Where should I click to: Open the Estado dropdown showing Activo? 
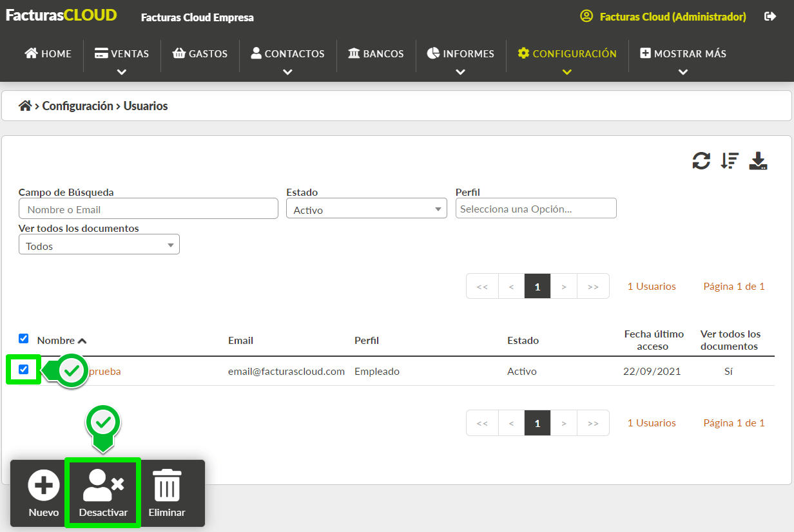tap(367, 209)
